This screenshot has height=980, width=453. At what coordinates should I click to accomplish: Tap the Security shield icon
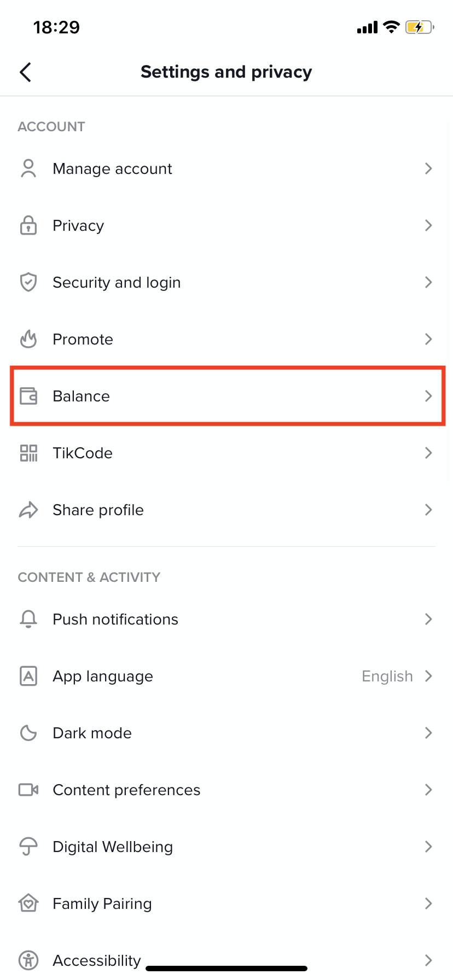pyautogui.click(x=28, y=282)
